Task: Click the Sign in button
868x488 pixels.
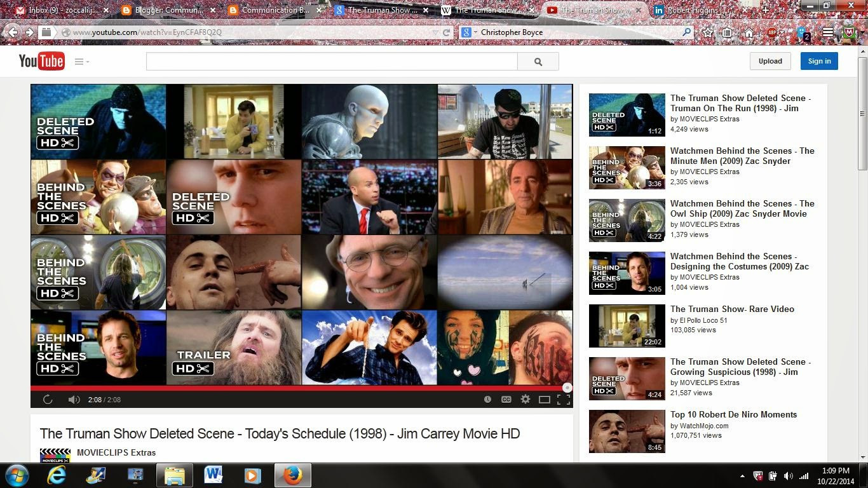Action: pyautogui.click(x=819, y=61)
